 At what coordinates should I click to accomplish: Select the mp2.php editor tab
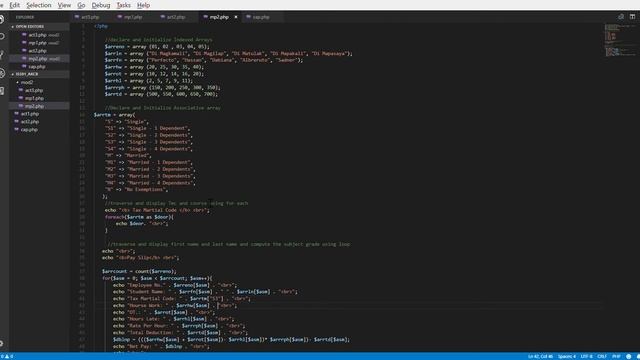pyautogui.click(x=219, y=17)
